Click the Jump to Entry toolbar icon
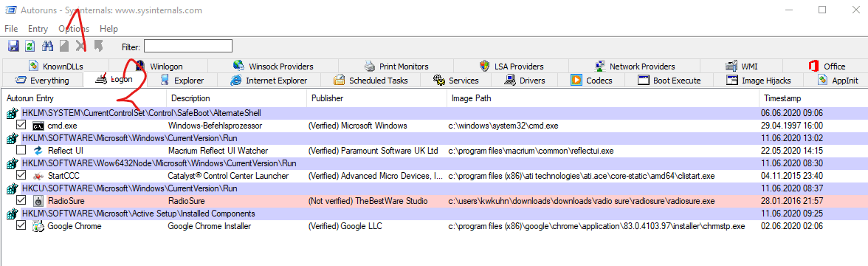The height and width of the screenshot is (266, 868). (x=64, y=46)
